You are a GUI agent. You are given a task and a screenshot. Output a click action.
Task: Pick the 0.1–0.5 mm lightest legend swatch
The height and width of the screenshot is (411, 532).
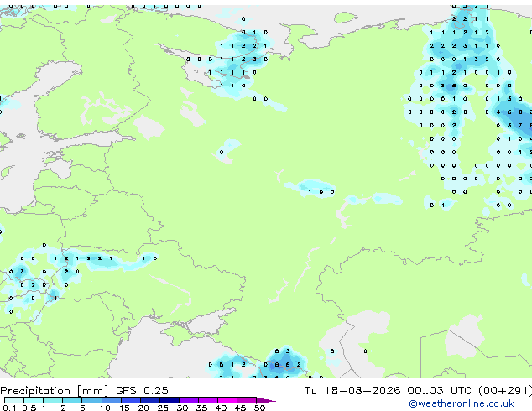14,400
